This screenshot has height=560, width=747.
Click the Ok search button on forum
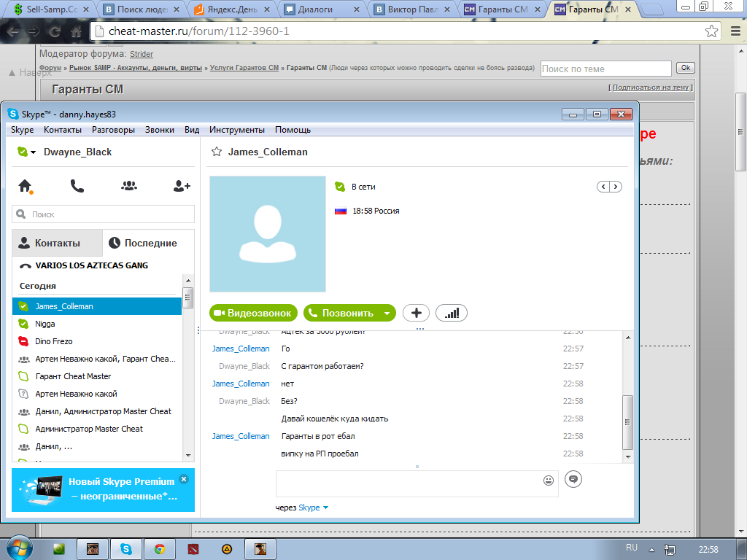coord(686,68)
